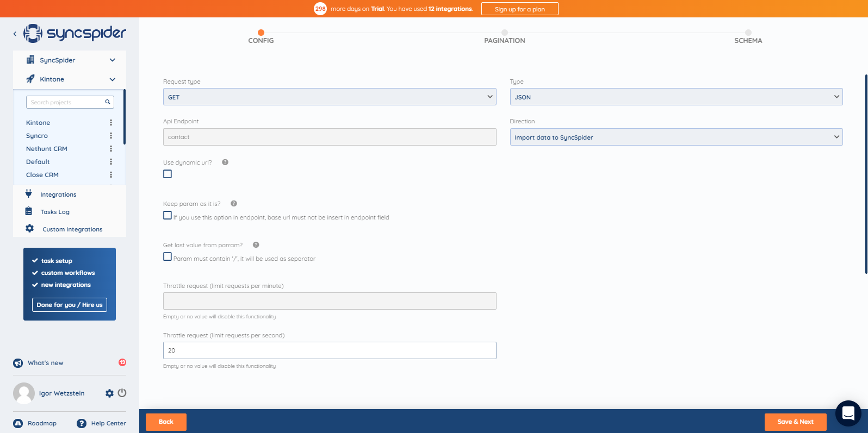
Task: Click the SyncSpider building icon
Action: (x=30, y=60)
